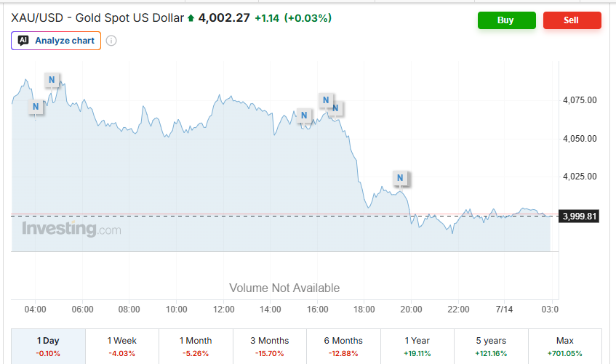Click the Analyze chart button
The height and width of the screenshot is (364, 616).
[56, 41]
